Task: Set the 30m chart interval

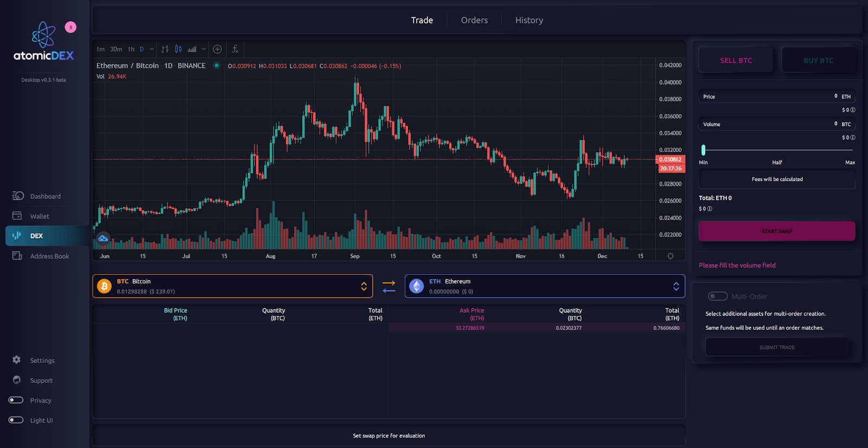Action: tap(116, 49)
